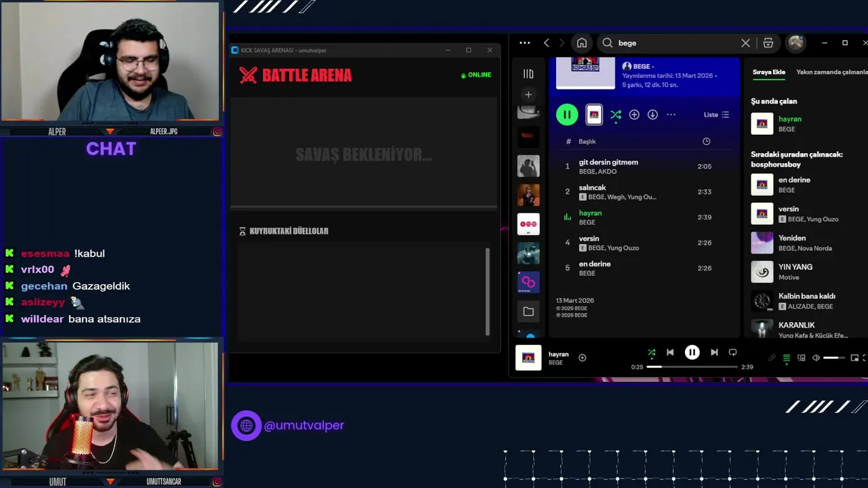Select 'KARANLIK' in the queue
This screenshot has height=488, width=868.
807,329
